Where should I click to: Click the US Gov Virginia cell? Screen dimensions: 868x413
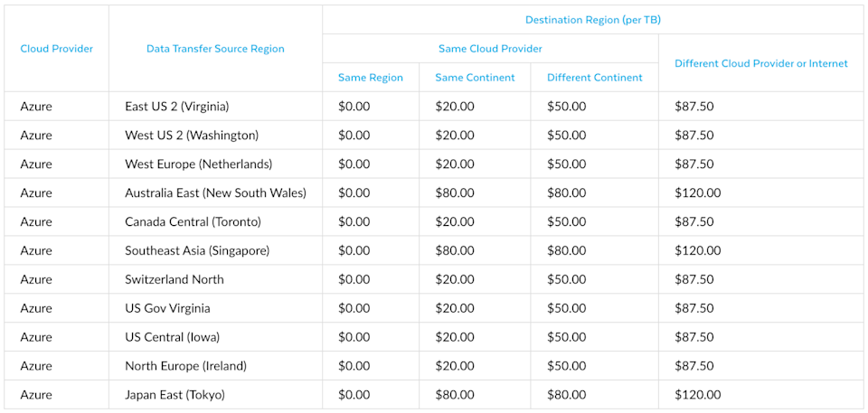click(168, 308)
